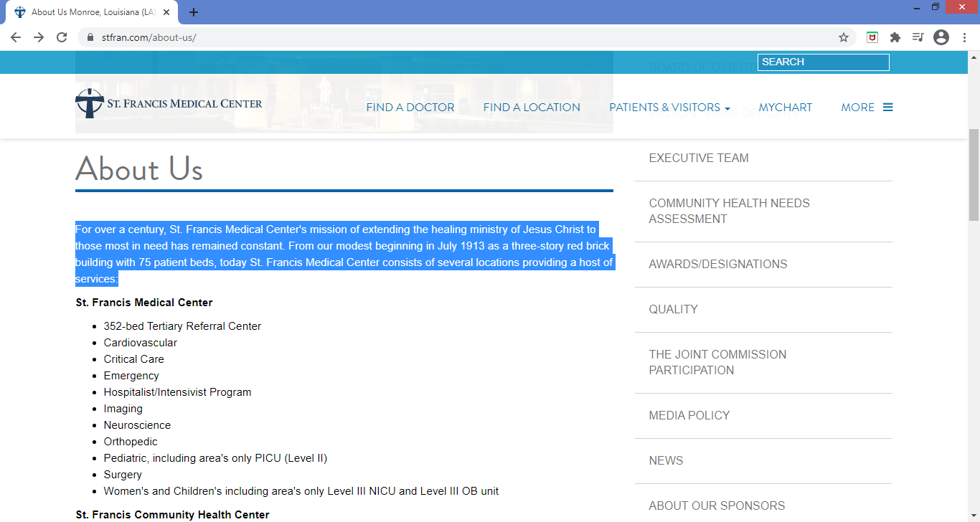Click the St. Francis Medical Center logo

(x=169, y=103)
